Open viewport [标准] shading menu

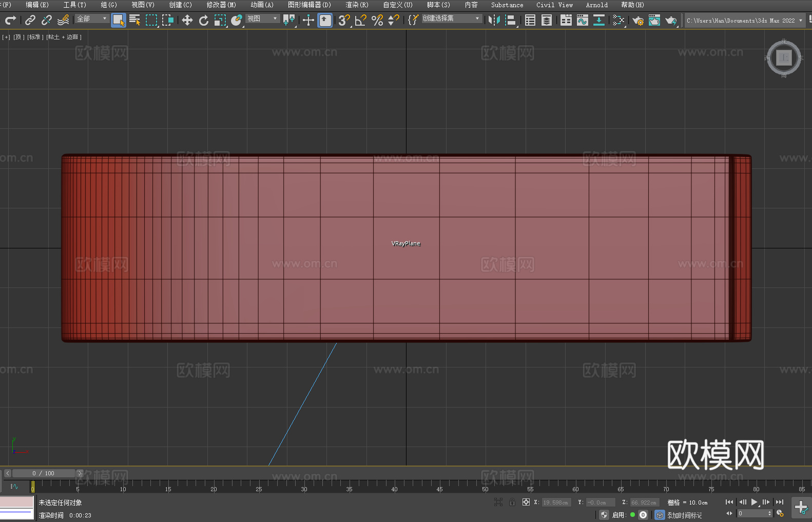point(35,37)
